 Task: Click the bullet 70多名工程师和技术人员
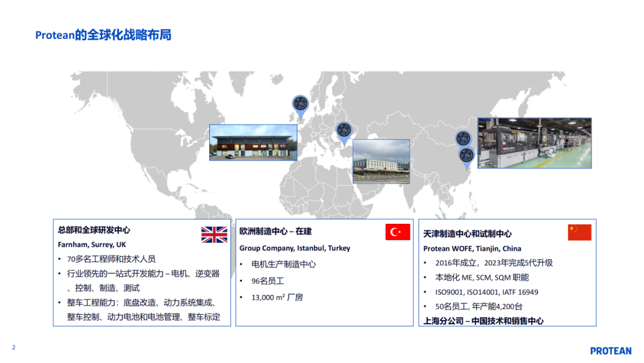(x=112, y=259)
